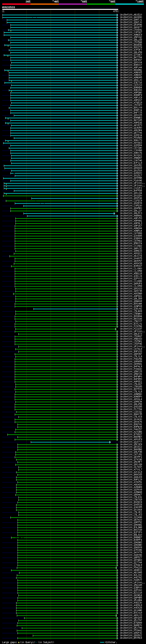Select the UniRef100_Q8LL68 label
146x644 pixels.
pos(131,40)
